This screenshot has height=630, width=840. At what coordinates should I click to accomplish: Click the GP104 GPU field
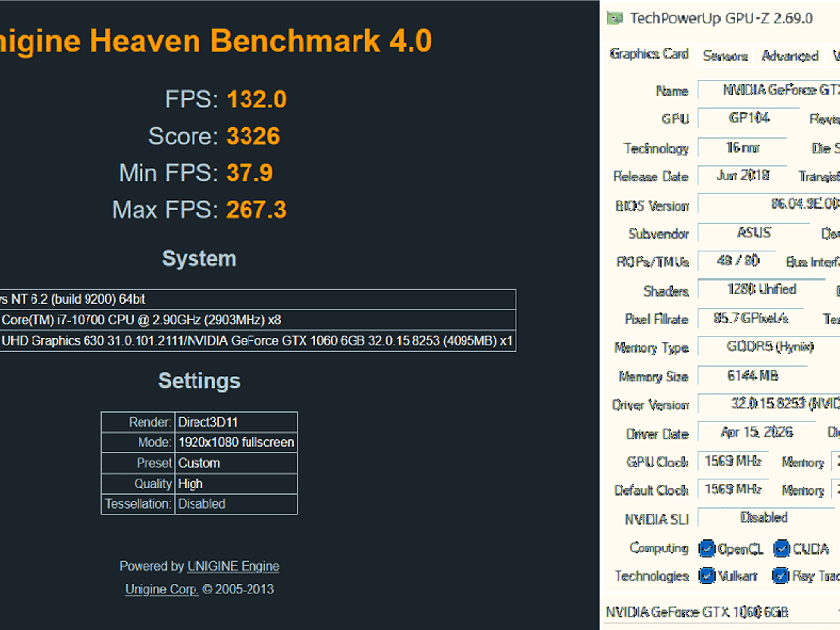(x=749, y=118)
